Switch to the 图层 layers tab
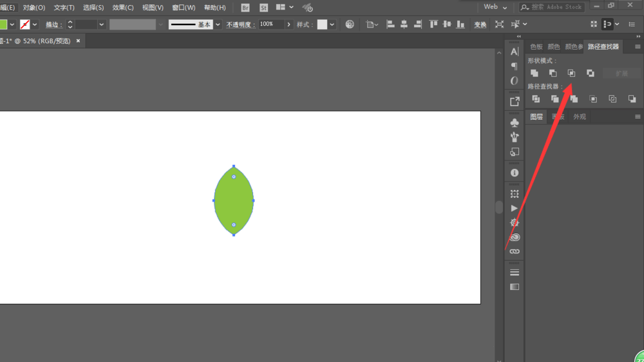The height and width of the screenshot is (362, 644). [536, 117]
